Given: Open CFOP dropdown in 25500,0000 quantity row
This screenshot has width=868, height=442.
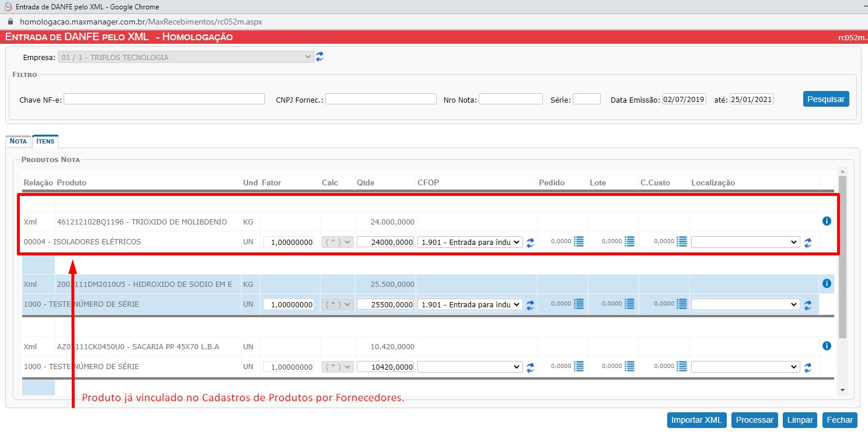Looking at the screenshot, I should [x=470, y=304].
